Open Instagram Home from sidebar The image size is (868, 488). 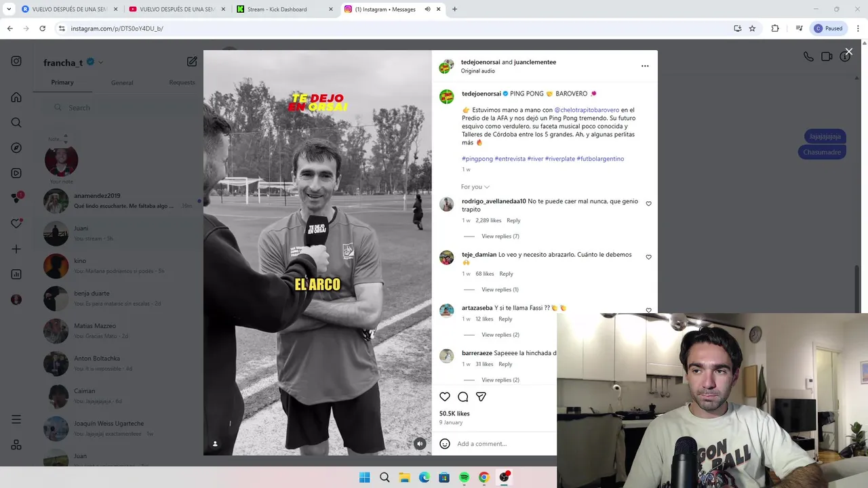[x=16, y=97]
